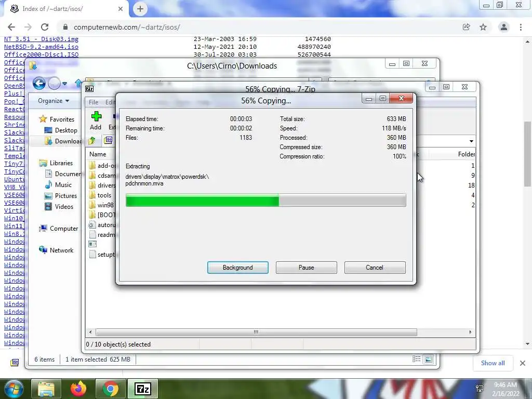The image size is (532, 399).
Task: Reload the Chrome page
Action: coord(45,27)
